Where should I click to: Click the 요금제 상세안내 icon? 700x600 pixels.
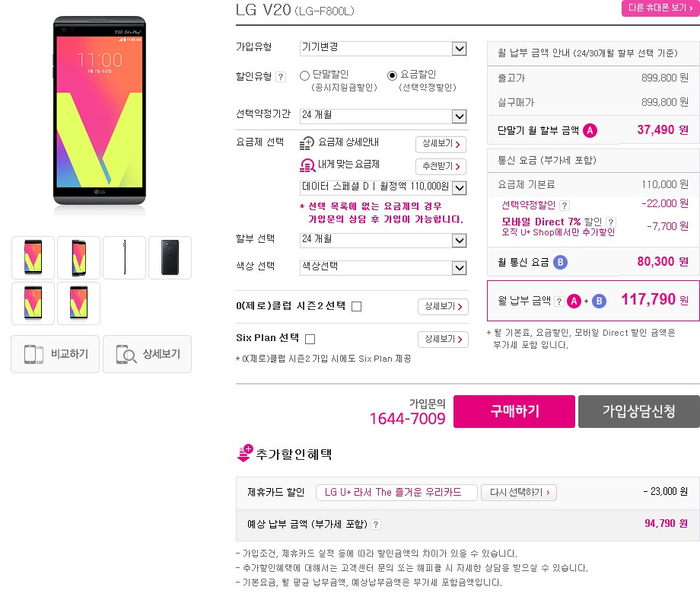coord(307,143)
